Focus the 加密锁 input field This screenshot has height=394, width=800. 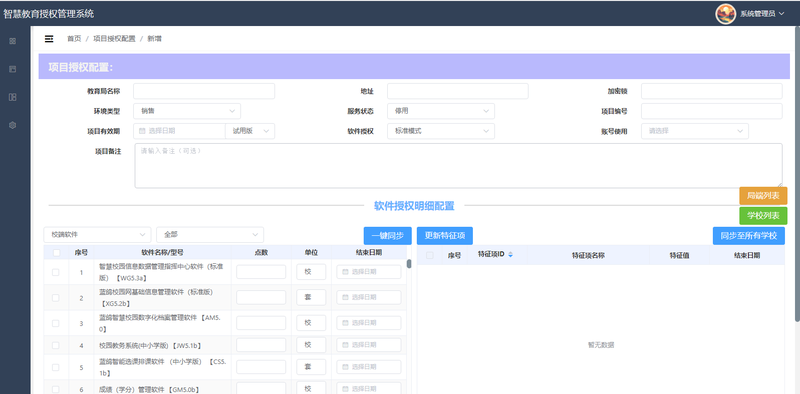coord(712,91)
